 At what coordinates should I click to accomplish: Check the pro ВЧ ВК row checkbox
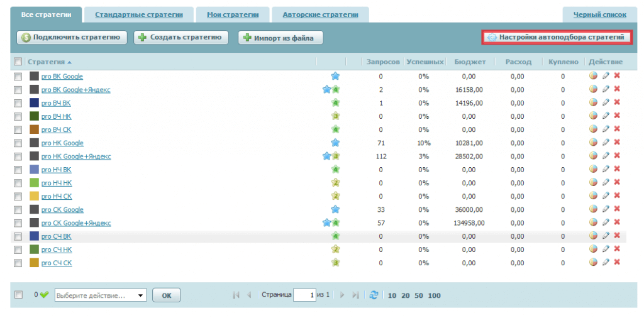(x=18, y=103)
